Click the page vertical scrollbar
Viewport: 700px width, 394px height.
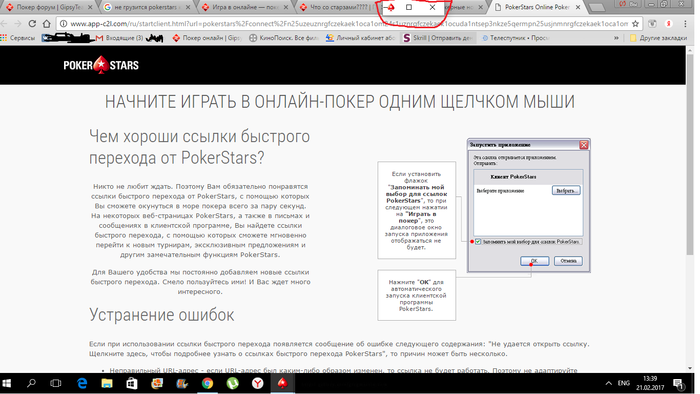(690, 209)
